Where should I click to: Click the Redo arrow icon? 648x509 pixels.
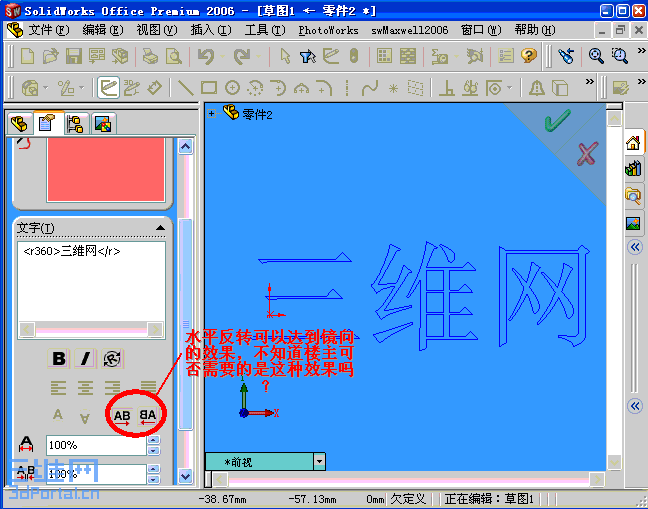coord(242,56)
